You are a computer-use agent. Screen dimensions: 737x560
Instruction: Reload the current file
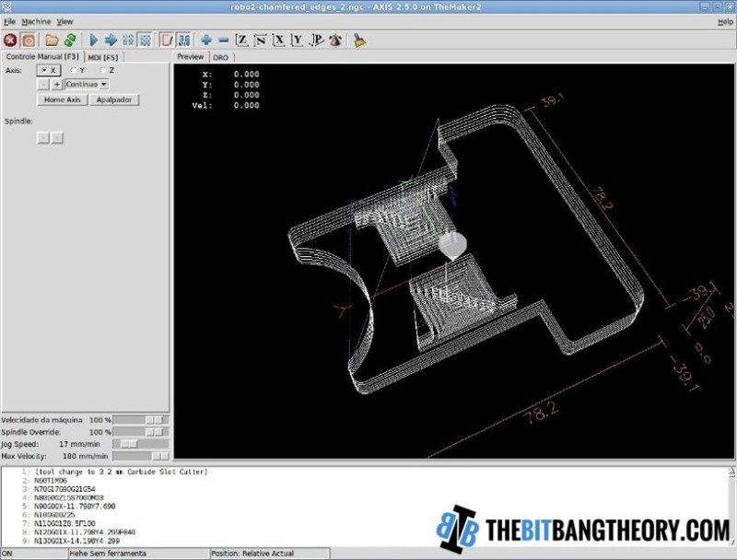point(70,40)
